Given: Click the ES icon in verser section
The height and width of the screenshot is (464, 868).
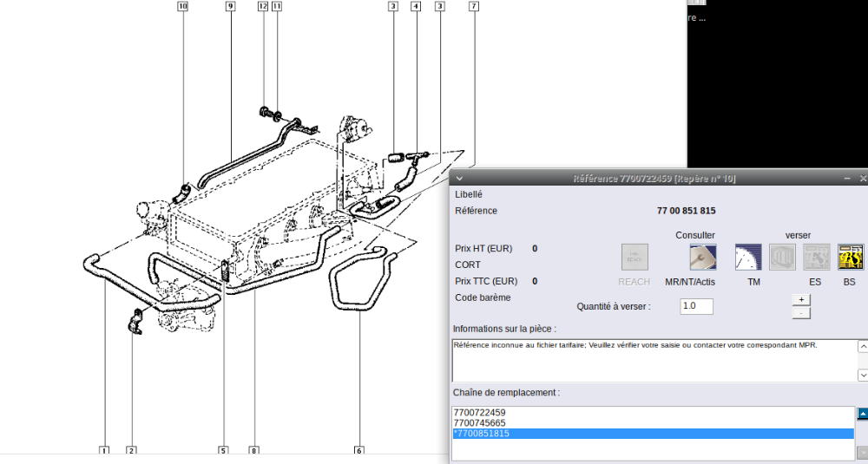Looking at the screenshot, I should point(816,257).
